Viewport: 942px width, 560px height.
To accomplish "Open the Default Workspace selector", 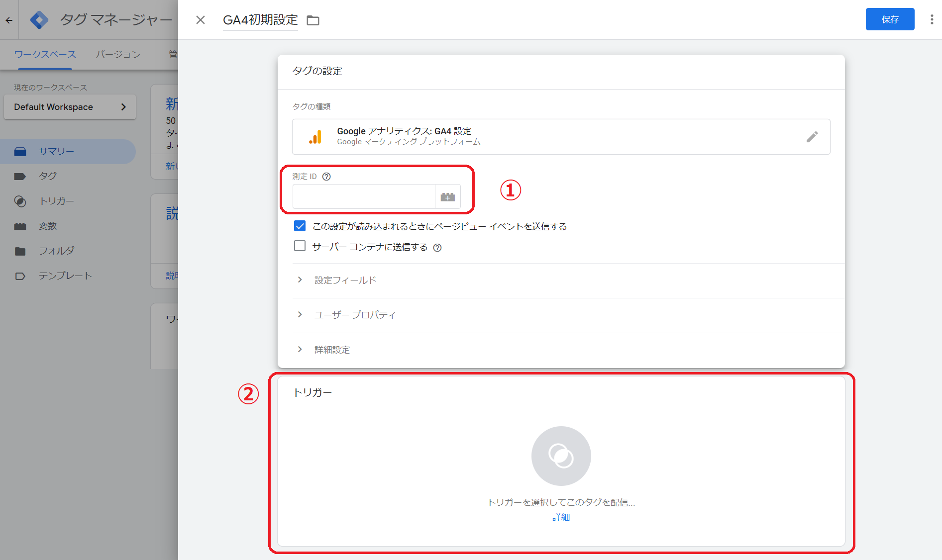I will [70, 107].
